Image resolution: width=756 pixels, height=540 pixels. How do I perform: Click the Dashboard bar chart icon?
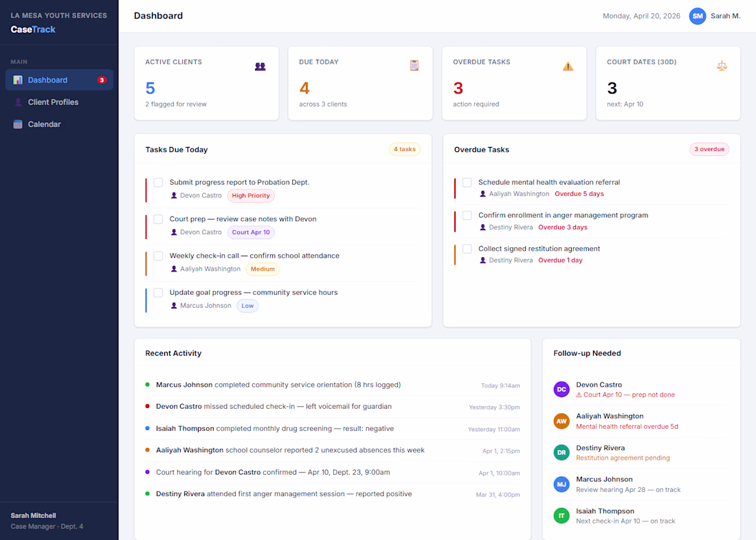[x=18, y=80]
